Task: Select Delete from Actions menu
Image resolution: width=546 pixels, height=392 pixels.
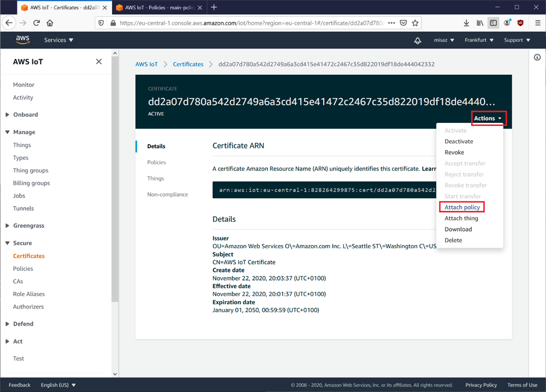Action: [453, 240]
